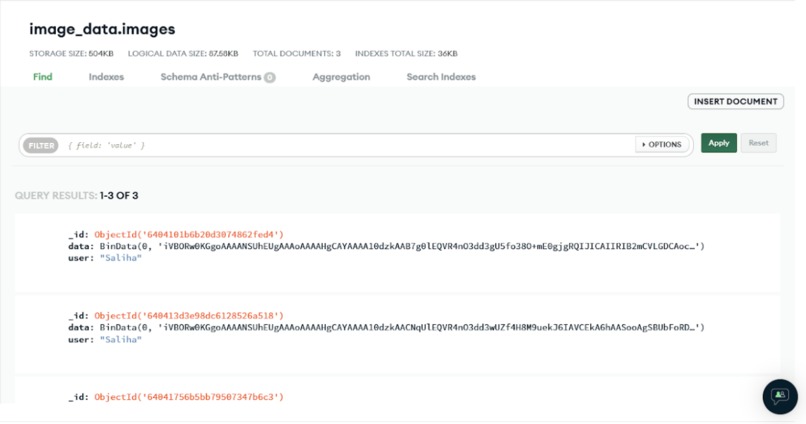Click the Schema Anti-Patterns count badge
Viewport: 806px width, 424px height.
click(x=270, y=78)
